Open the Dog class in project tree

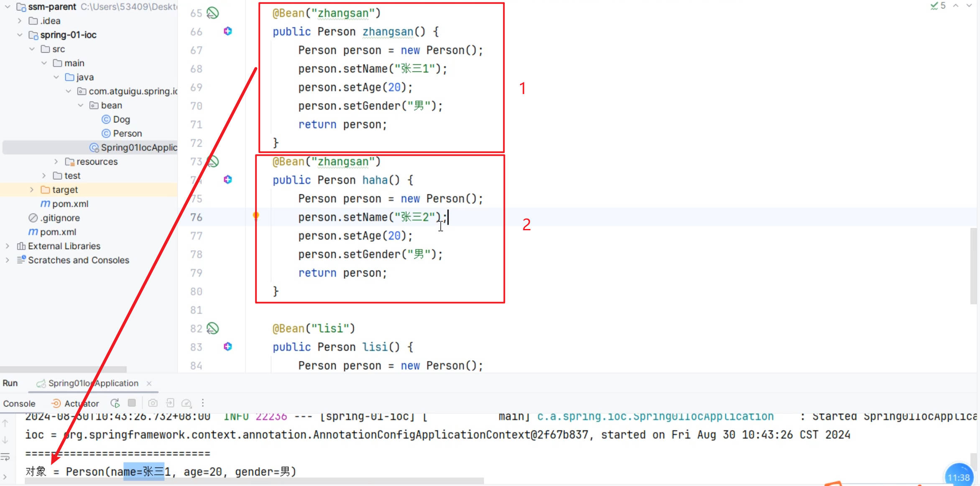(x=121, y=120)
